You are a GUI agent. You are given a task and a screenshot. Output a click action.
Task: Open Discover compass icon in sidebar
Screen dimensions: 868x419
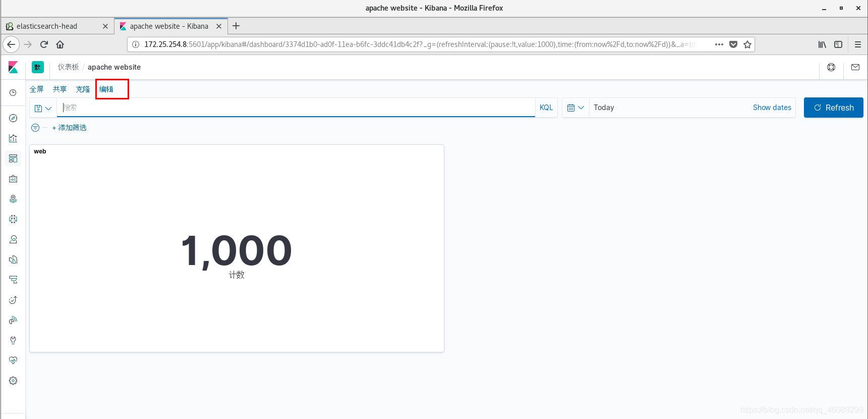point(13,118)
